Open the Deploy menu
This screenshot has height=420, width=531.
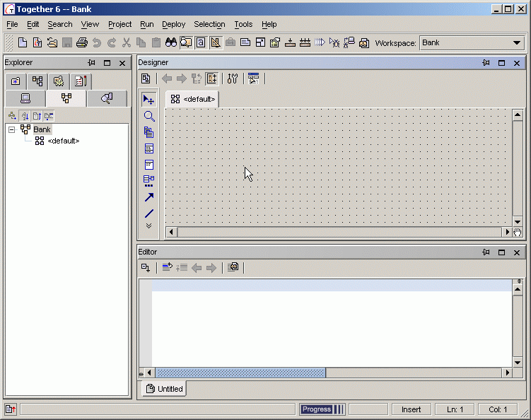coord(173,24)
